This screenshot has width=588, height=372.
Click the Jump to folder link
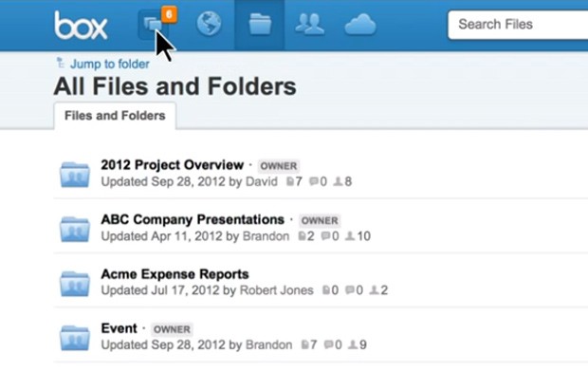110,64
